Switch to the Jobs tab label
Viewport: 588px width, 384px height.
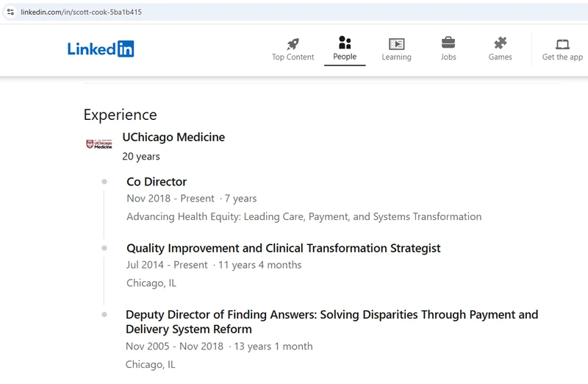point(448,57)
